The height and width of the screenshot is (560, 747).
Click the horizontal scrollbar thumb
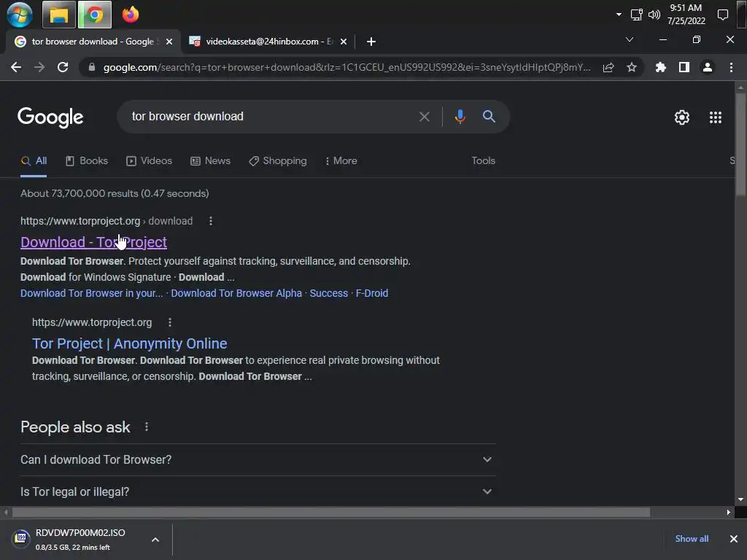pyautogui.click(x=331, y=513)
